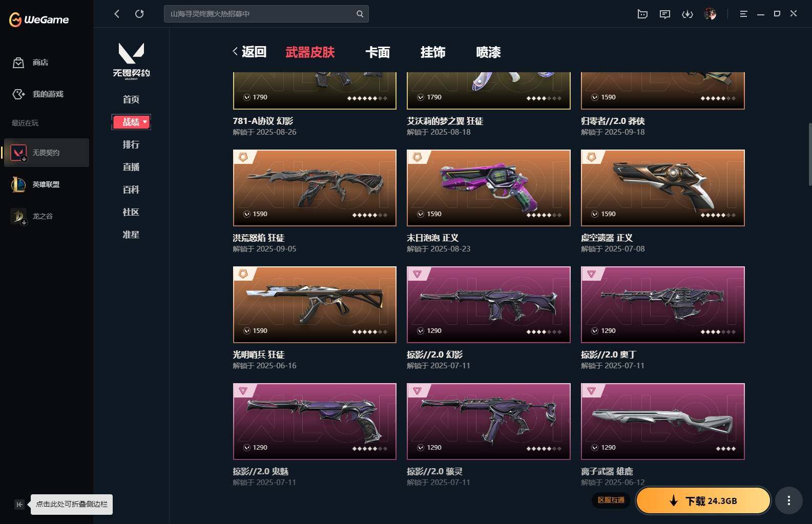
Task: Click the folder icon in the title bar
Action: 642,14
